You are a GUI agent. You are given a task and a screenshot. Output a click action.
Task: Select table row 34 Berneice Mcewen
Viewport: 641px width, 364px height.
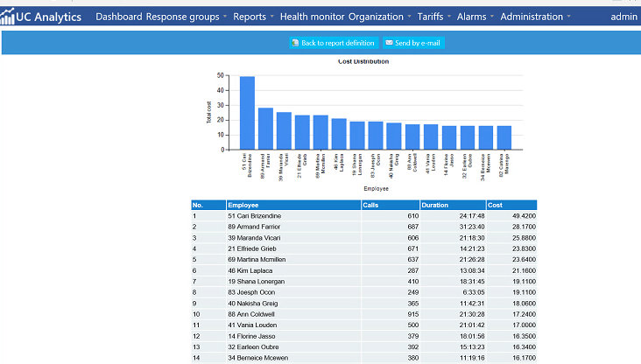click(x=363, y=358)
